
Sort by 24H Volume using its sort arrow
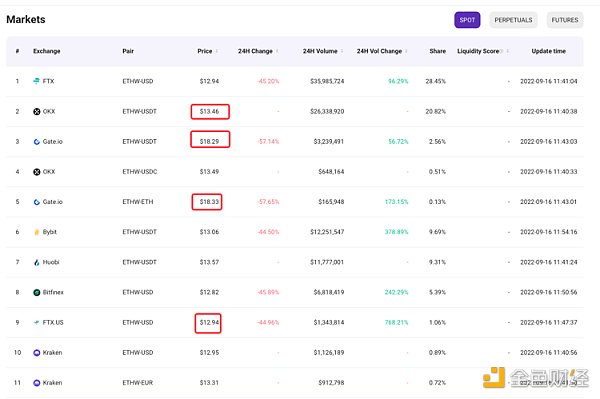coord(342,51)
